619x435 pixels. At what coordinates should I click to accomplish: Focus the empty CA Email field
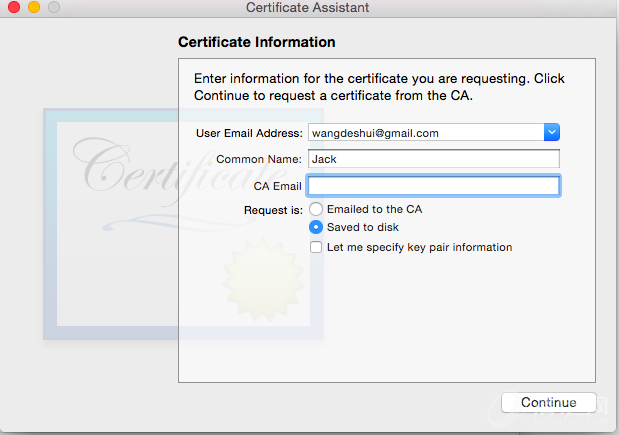[x=433, y=185]
